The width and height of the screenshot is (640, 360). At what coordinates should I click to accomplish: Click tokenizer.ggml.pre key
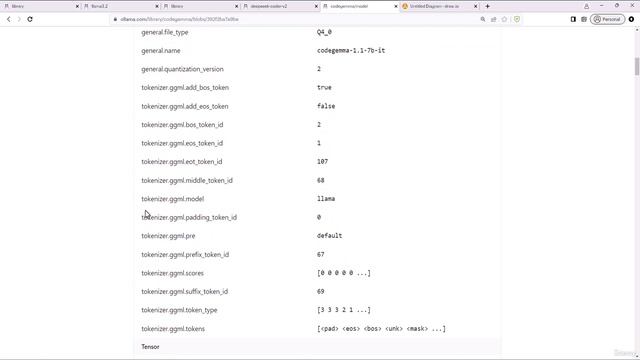168,236
